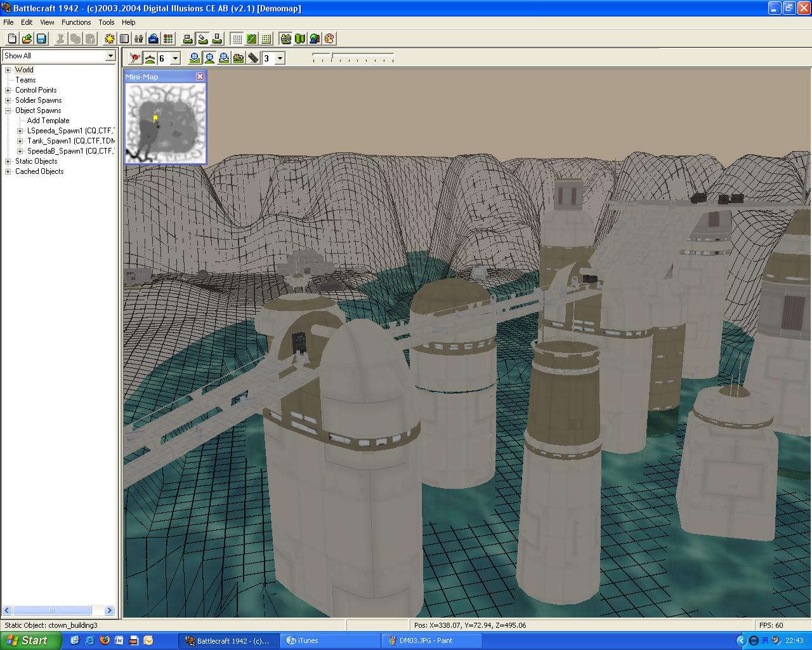
Task: Click the green swirl map toolbar icon
Action: click(x=285, y=39)
